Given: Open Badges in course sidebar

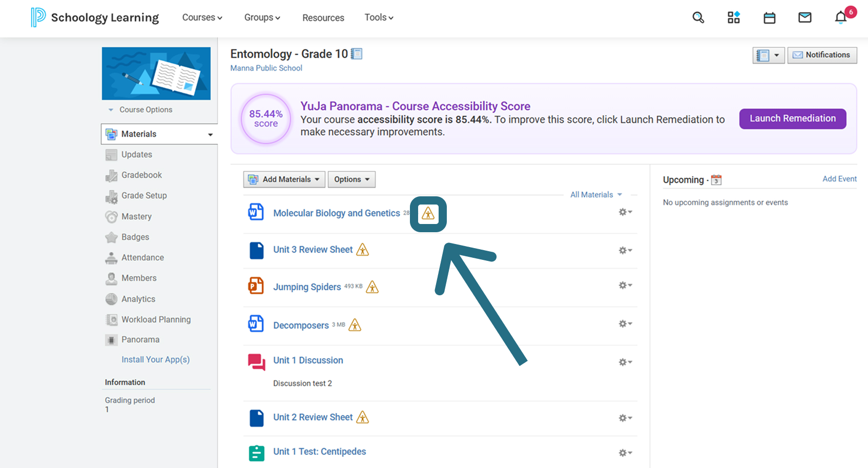Looking at the screenshot, I should 135,237.
